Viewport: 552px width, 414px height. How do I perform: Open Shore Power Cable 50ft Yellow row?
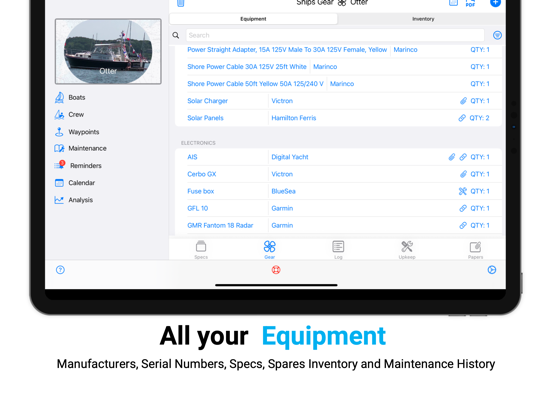click(x=338, y=84)
